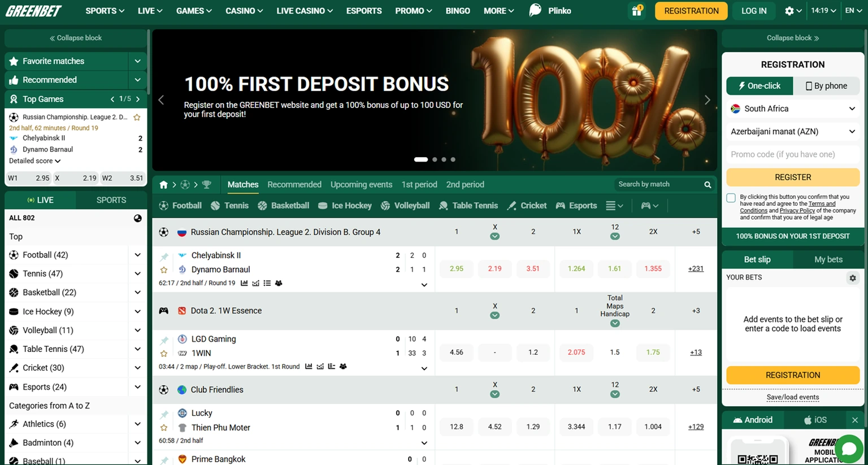Go to home breadcrumb icon
Viewport: 868px width, 465px height.
(163, 185)
